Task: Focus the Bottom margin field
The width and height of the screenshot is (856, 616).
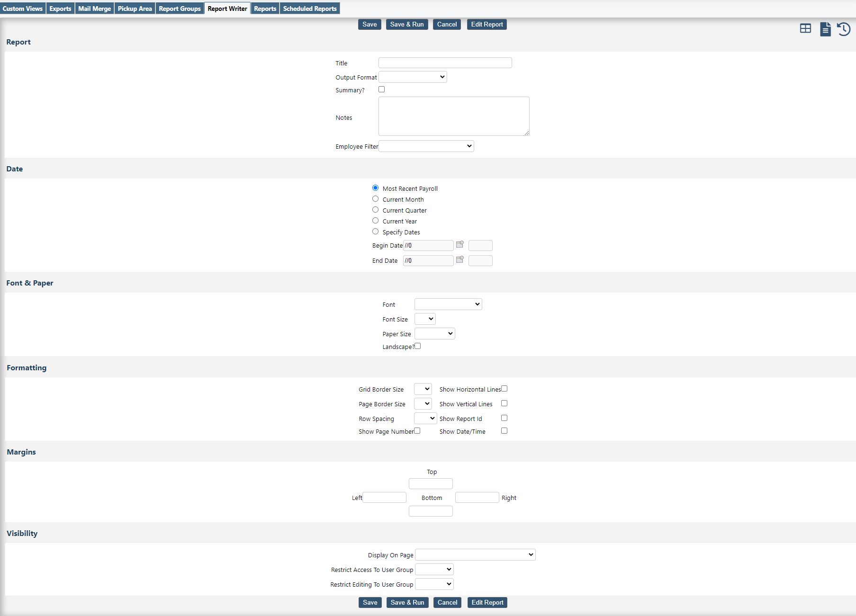Action: pos(431,511)
